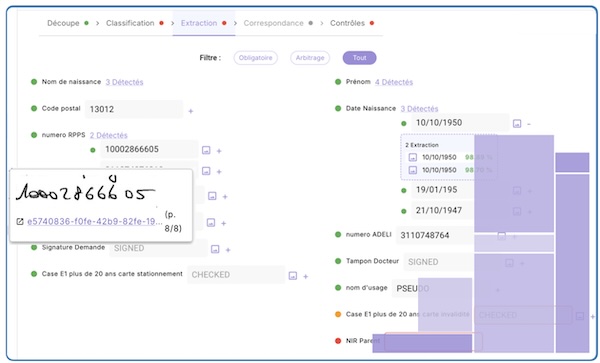This screenshot has width=600, height=363.
Task: Expand 3 Détectés for Nom de naissance
Action: tap(124, 82)
